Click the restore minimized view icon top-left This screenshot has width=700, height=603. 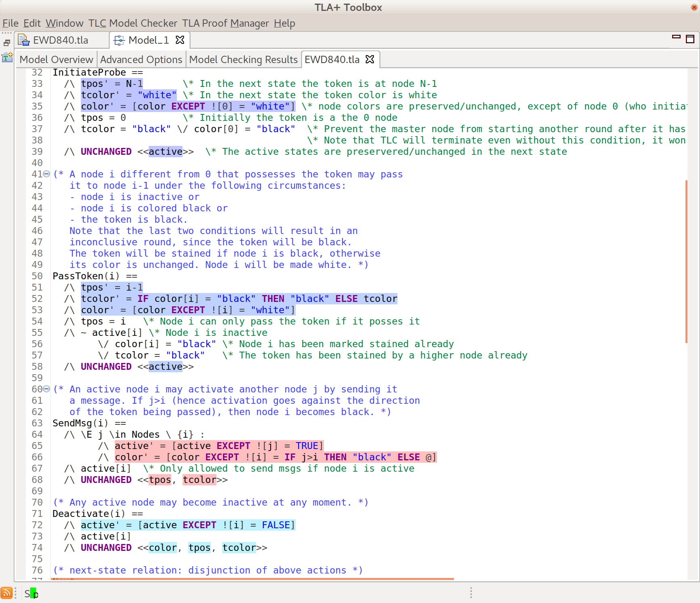tap(7, 42)
